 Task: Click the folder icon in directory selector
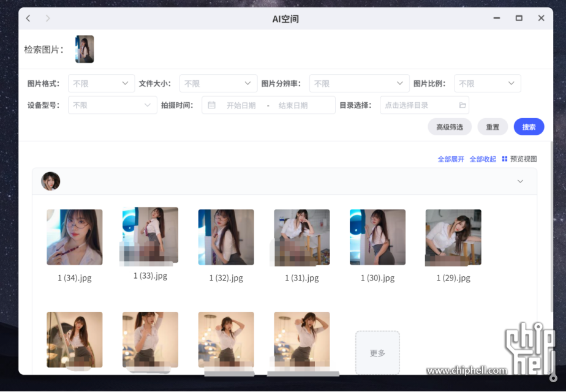pos(462,105)
